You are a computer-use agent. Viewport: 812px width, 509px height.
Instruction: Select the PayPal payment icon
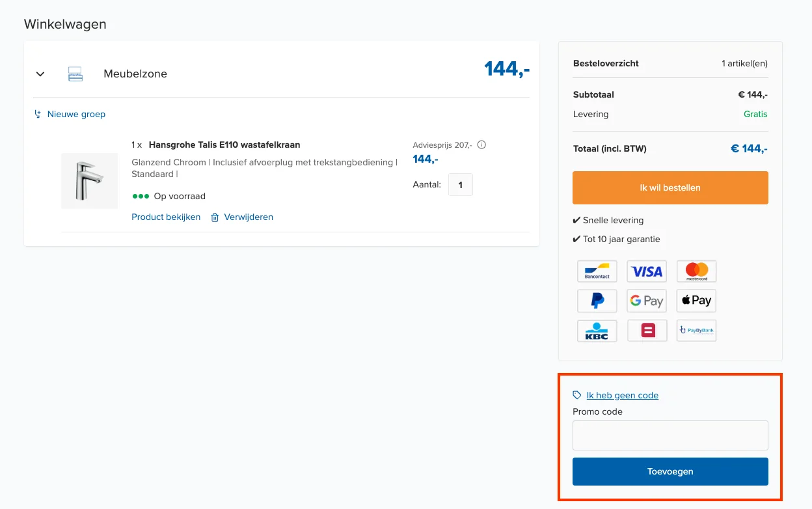tap(597, 301)
